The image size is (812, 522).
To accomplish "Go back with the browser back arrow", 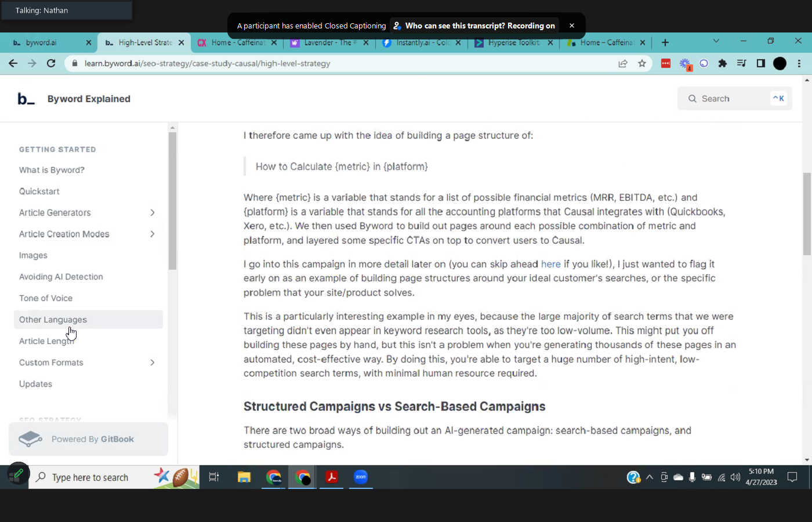I will coord(13,63).
